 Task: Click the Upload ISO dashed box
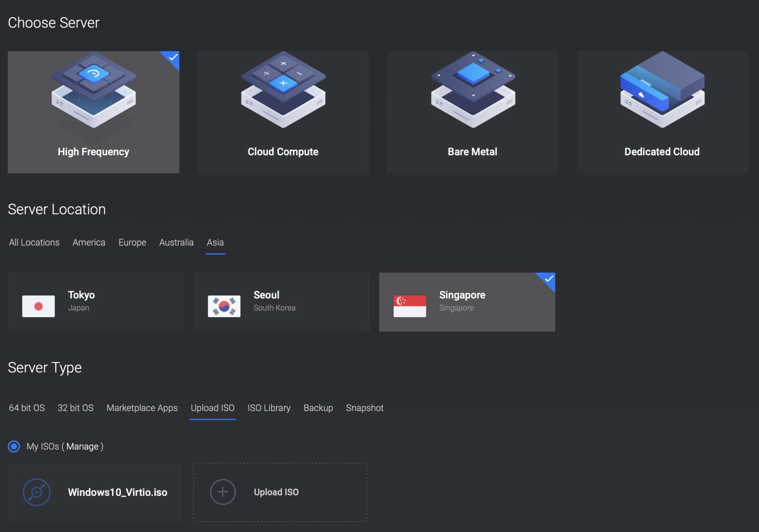point(280,492)
